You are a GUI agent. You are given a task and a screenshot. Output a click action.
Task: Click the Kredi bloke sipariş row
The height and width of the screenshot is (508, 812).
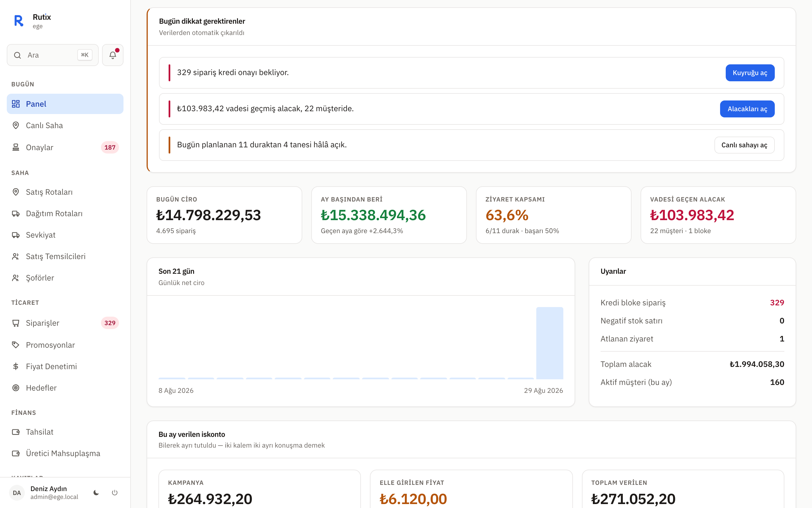[692, 303]
